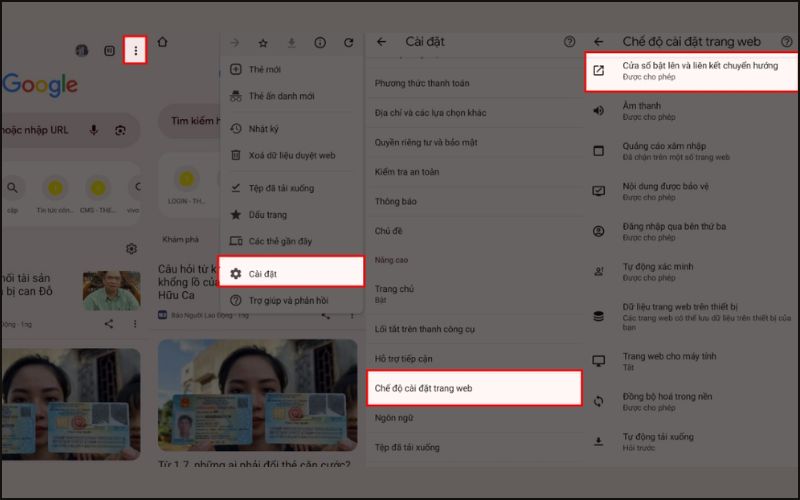Open the Discover feed gear settings
The width and height of the screenshot is (800, 500).
131,249
